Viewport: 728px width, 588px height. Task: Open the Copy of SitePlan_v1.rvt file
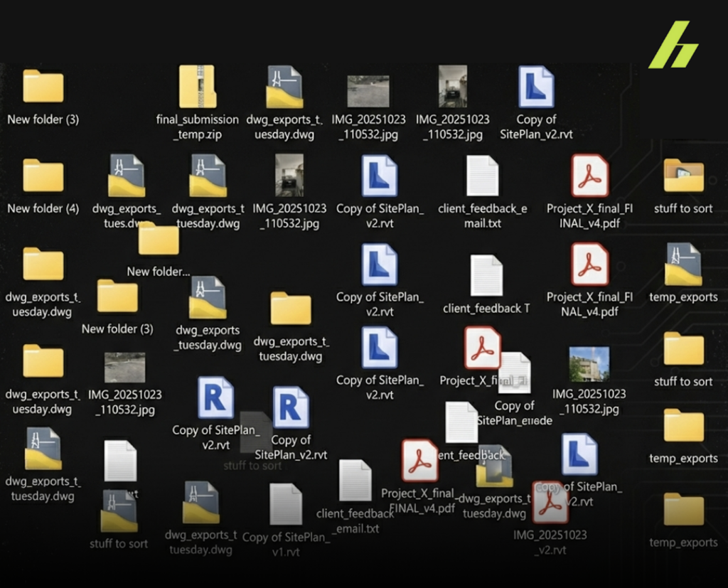(x=286, y=504)
